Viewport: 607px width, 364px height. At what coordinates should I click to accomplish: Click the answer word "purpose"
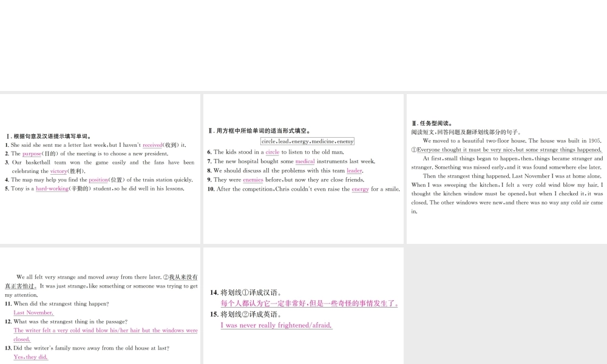(32, 153)
